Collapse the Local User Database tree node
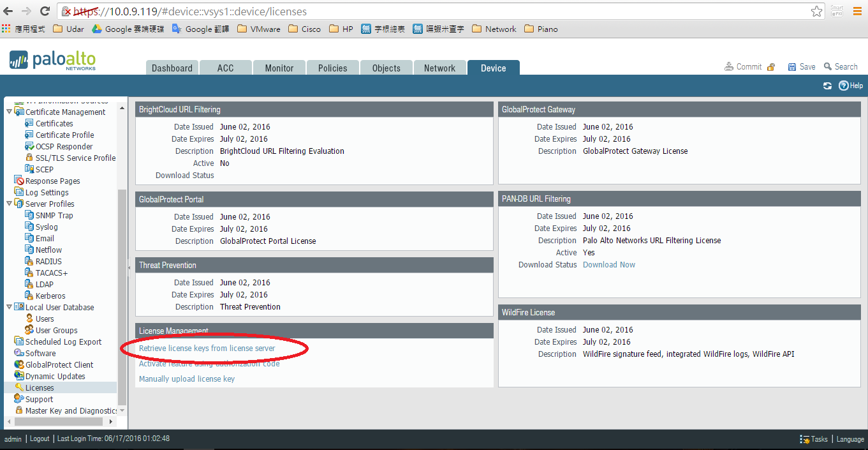Screen dimensions: 868x450 point(9,307)
